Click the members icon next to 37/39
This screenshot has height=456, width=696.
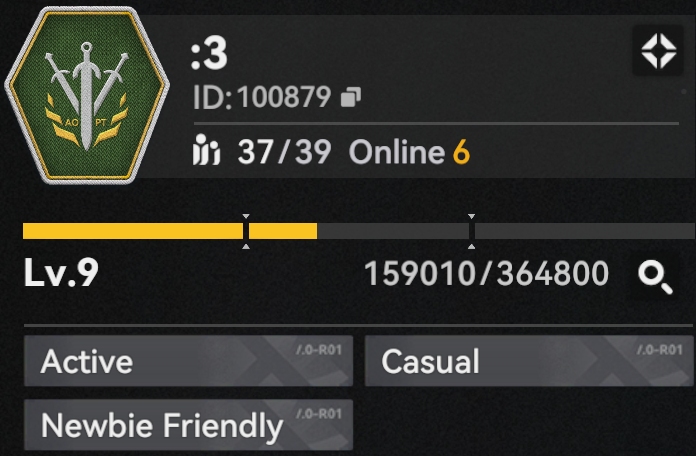click(x=206, y=150)
